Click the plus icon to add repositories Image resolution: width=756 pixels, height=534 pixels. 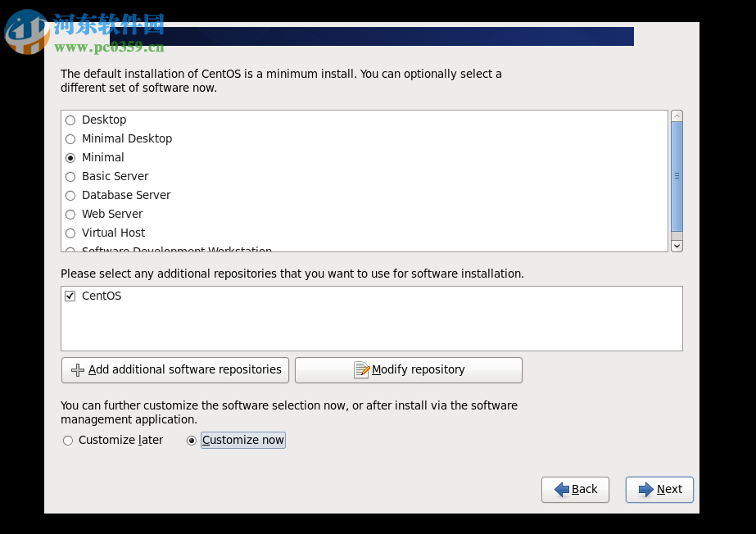coord(77,369)
